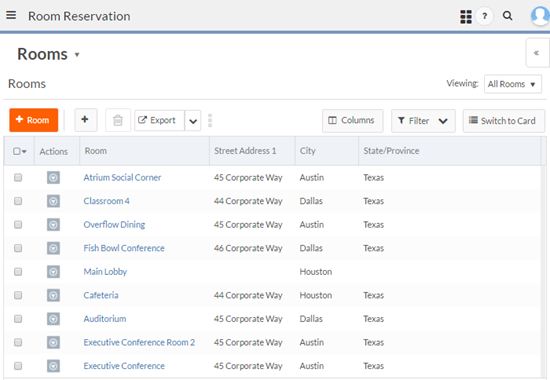Open the Filter dropdown

click(423, 121)
